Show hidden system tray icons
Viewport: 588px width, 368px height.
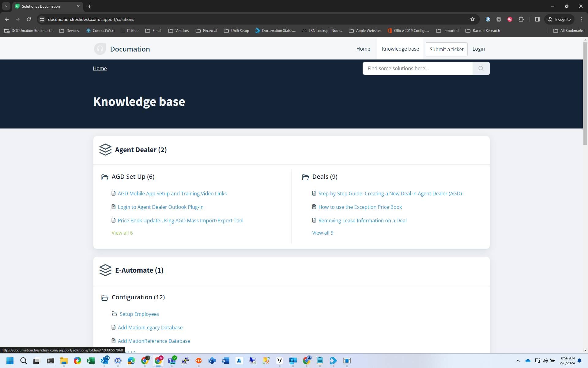point(518,361)
